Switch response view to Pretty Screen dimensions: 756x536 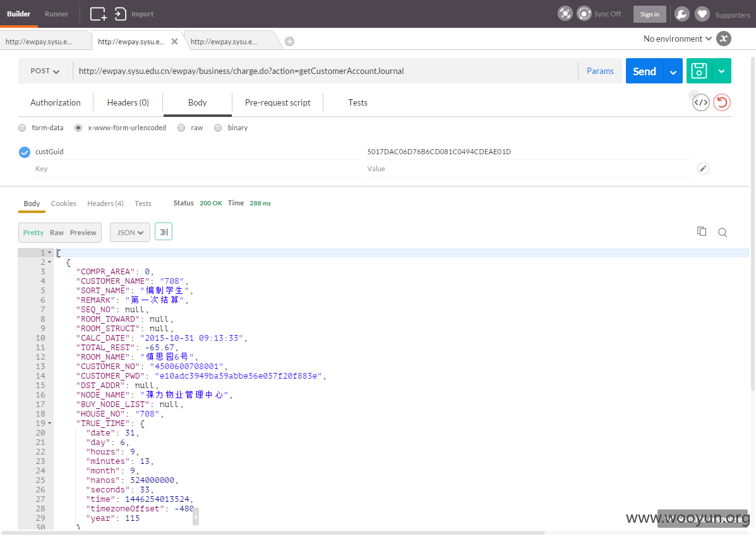coord(33,233)
